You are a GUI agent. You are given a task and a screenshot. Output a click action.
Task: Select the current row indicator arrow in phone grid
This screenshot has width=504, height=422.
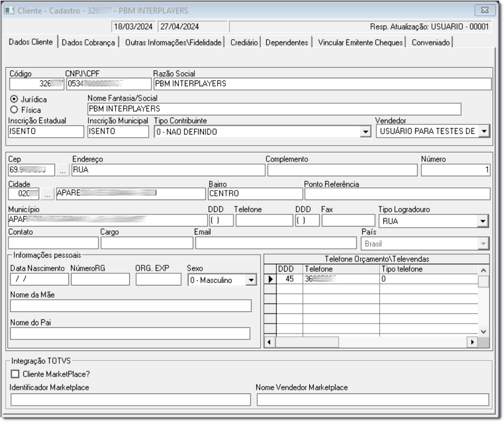pos(271,279)
